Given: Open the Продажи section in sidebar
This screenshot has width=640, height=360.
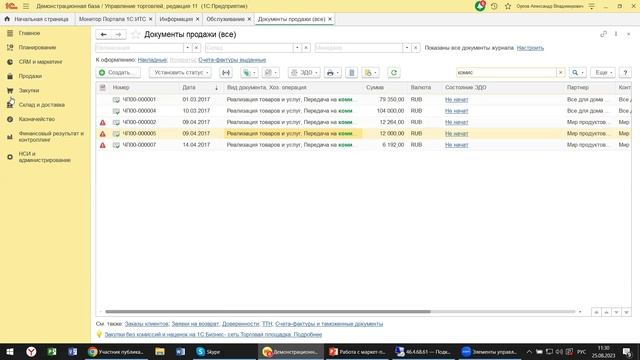Looking at the screenshot, I should [x=30, y=76].
